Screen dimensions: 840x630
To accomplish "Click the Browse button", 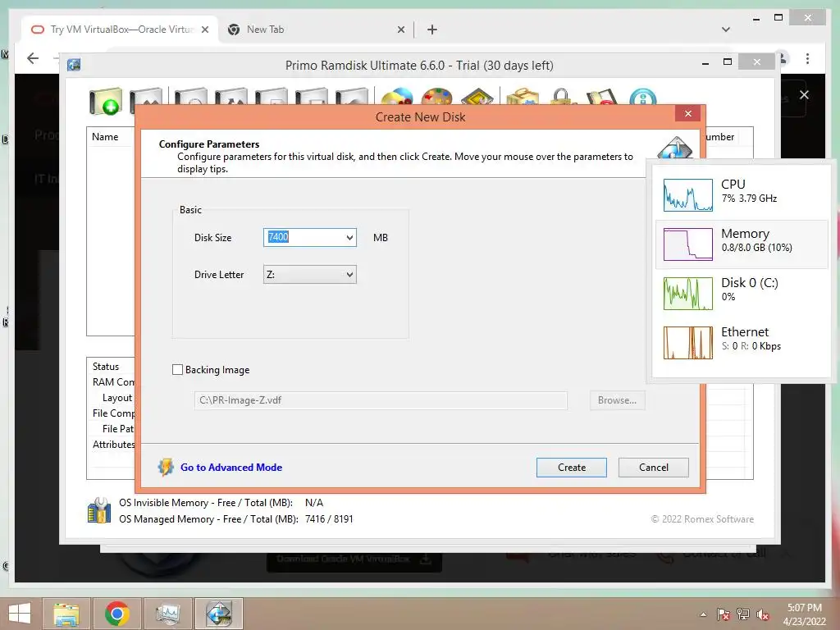I will (x=617, y=400).
